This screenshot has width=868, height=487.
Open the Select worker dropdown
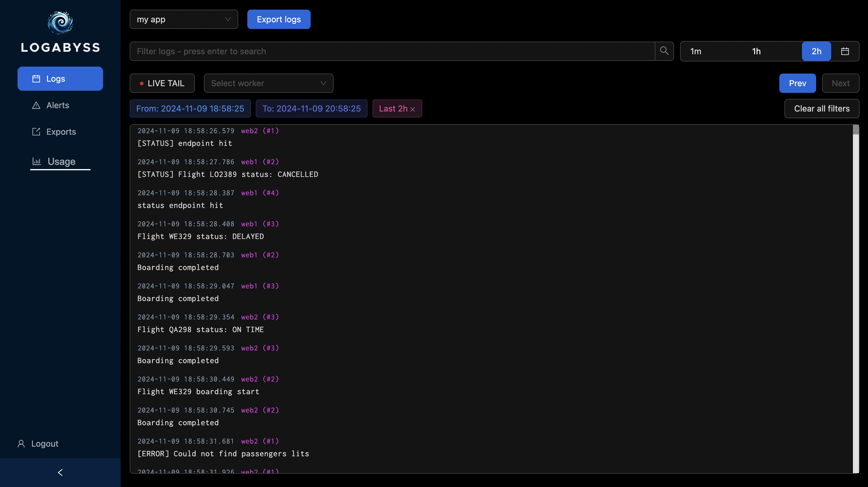coord(268,83)
